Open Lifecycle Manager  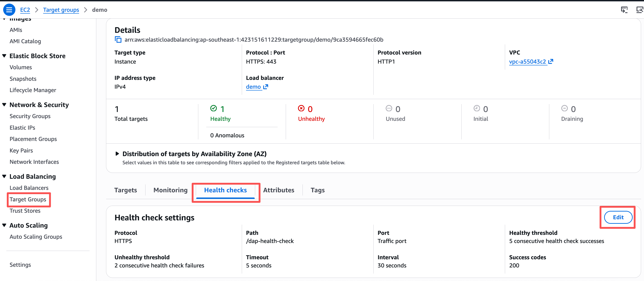coord(33,90)
